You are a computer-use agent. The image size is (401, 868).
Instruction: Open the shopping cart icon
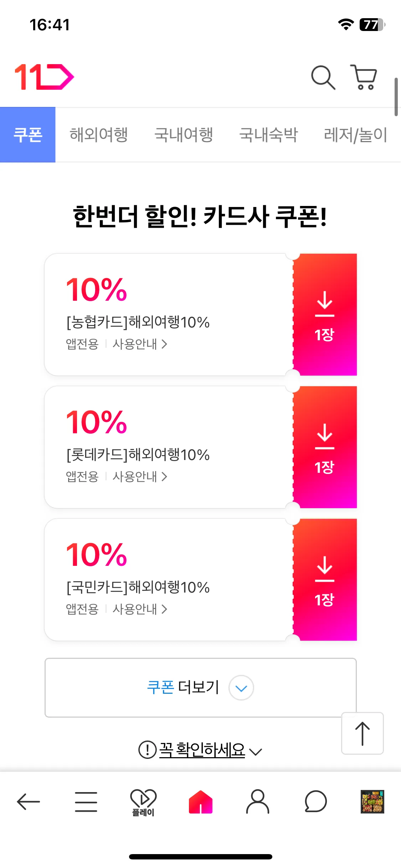pyautogui.click(x=364, y=77)
